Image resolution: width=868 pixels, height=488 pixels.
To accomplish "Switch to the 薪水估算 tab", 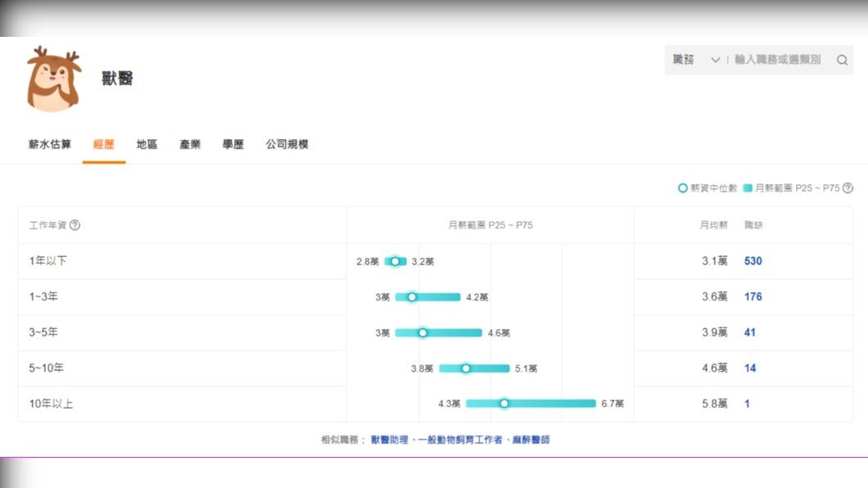I will (x=50, y=145).
